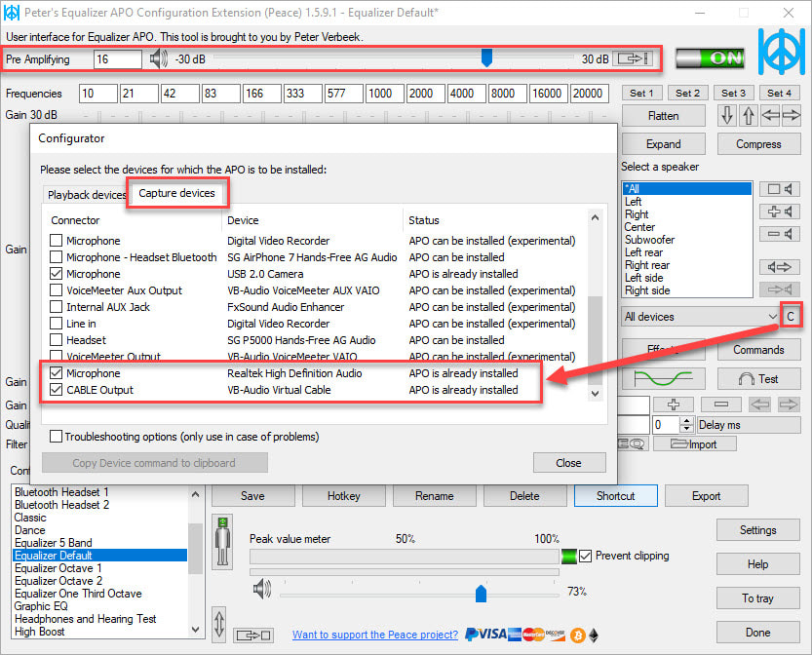Click the Import folder button
This screenshot has height=655, width=812.
[694, 443]
